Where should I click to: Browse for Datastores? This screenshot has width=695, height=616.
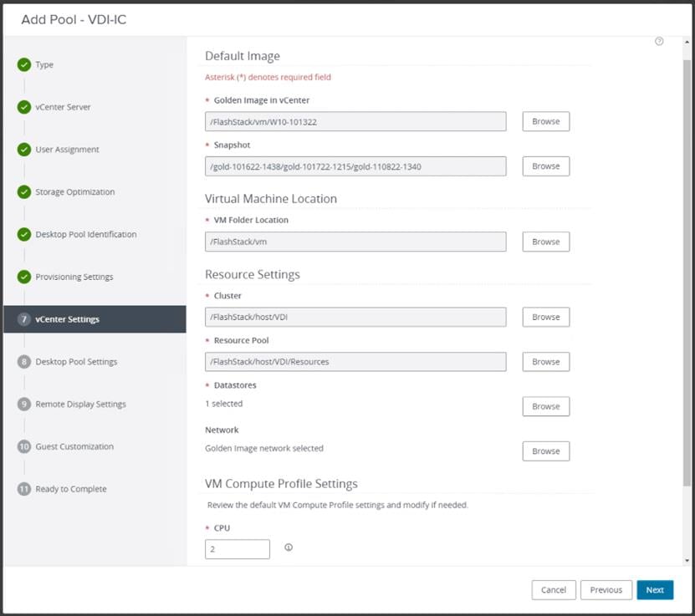pos(546,406)
